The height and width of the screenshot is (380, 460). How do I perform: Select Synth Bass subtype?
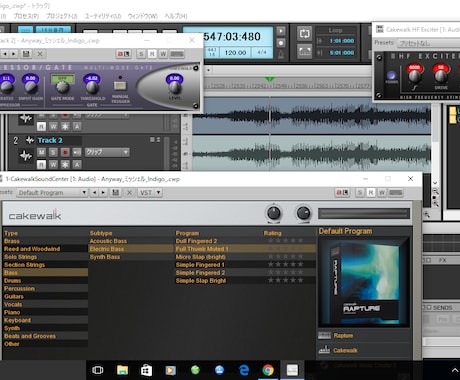[105, 257]
